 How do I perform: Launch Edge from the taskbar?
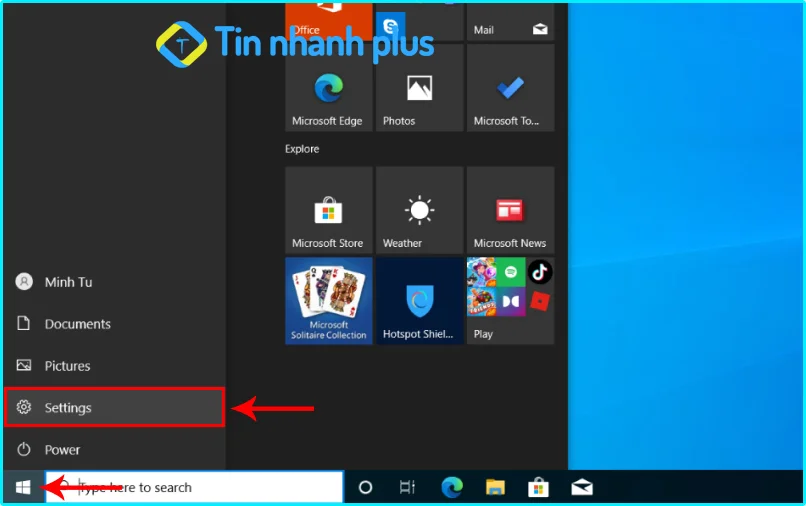click(452, 487)
